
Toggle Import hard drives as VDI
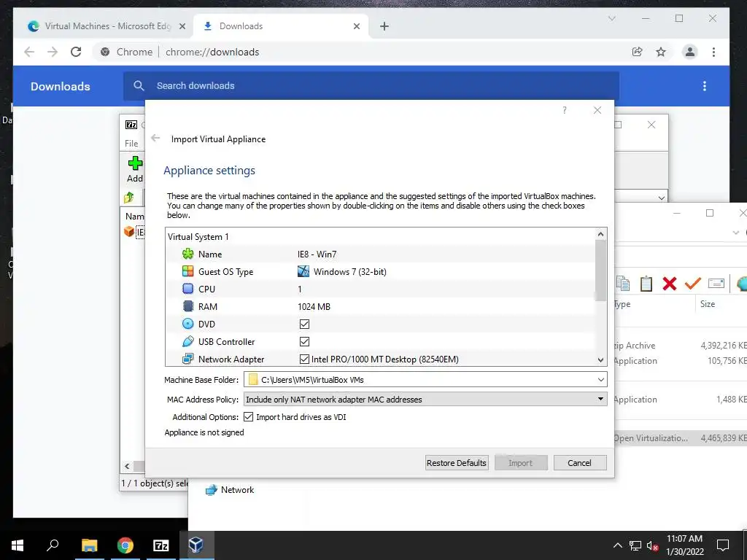pos(248,416)
